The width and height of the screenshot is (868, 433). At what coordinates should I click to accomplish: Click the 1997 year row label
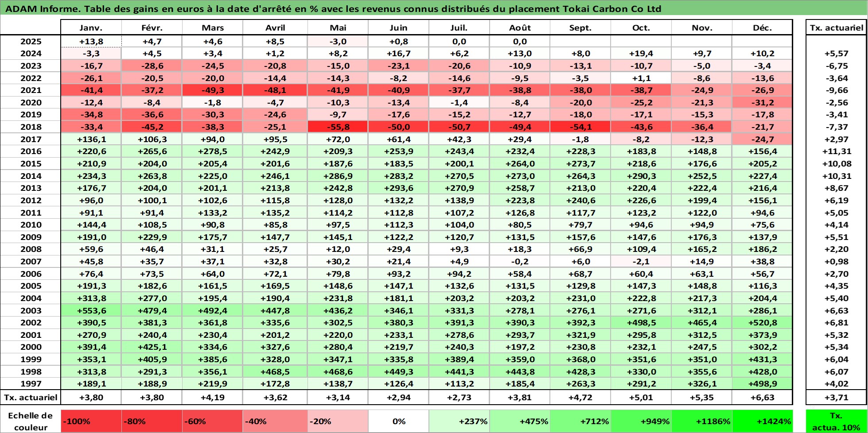pos(31,384)
